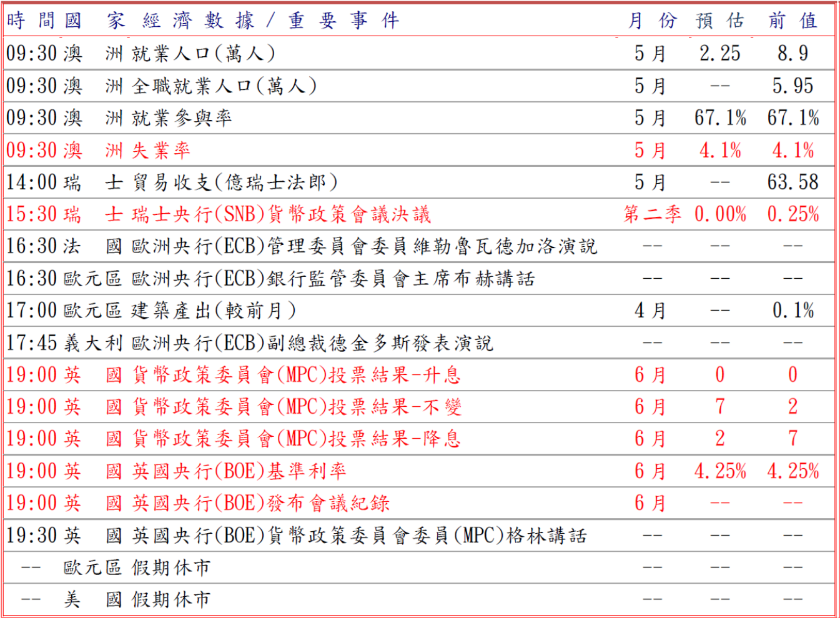
Task: Click the 17:00 time cell
Action: click(32, 311)
